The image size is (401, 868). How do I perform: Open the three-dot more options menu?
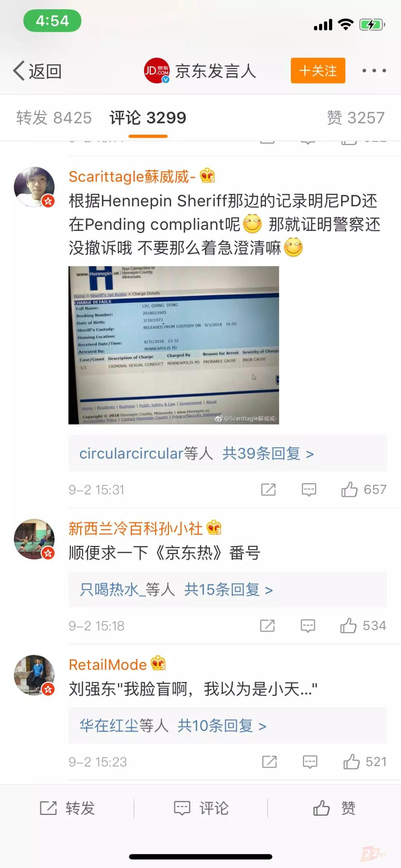pos(374,71)
